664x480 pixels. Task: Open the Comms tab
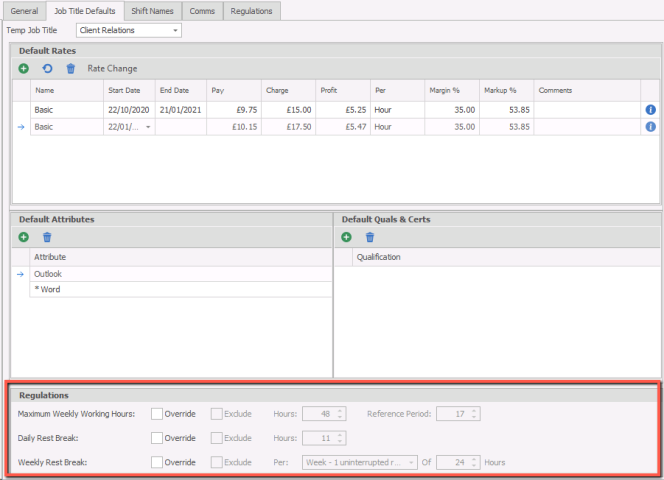pyautogui.click(x=202, y=11)
